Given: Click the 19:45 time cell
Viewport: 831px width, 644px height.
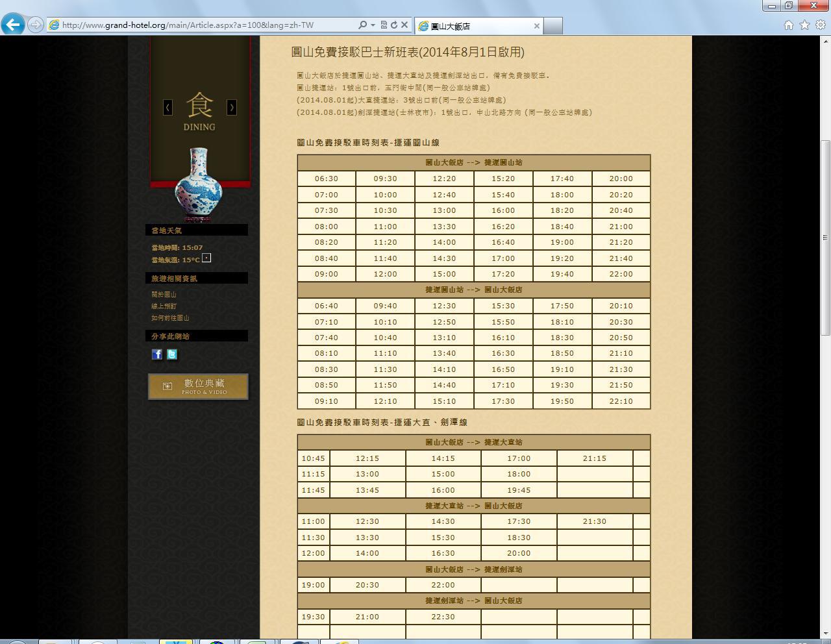Looking at the screenshot, I should 519,490.
